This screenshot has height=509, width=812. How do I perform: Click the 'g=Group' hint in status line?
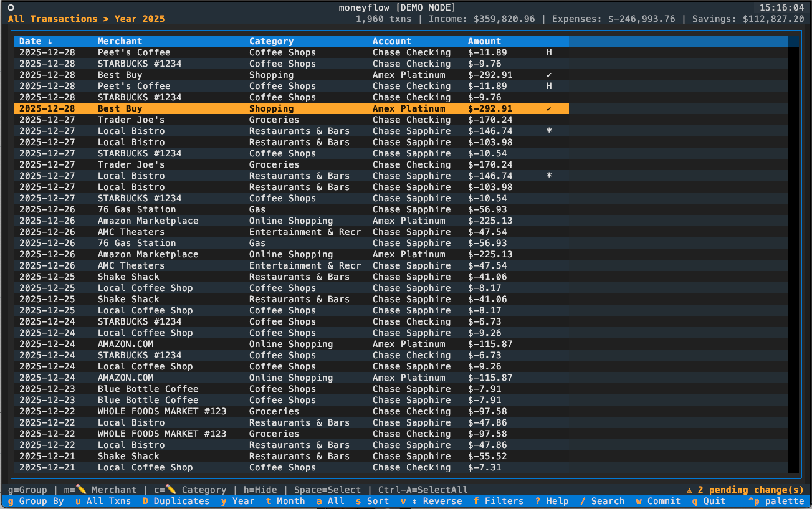pos(27,490)
